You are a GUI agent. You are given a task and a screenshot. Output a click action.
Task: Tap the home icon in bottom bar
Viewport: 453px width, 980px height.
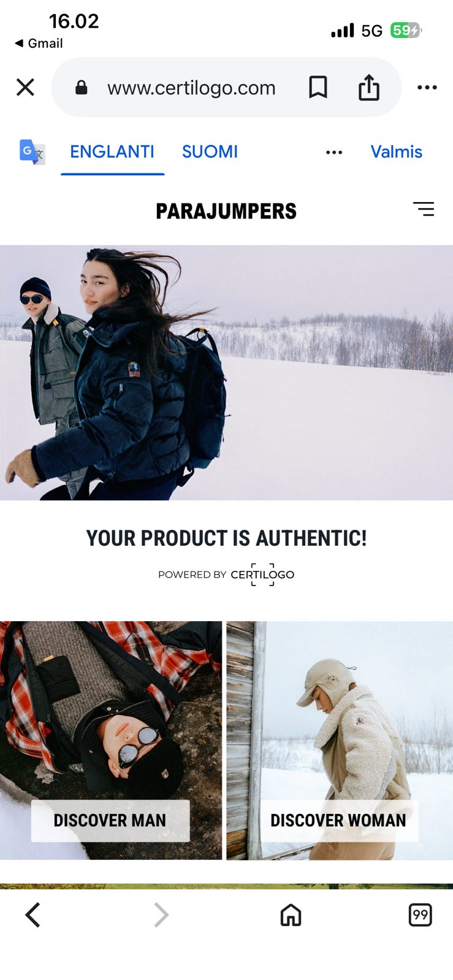click(291, 915)
